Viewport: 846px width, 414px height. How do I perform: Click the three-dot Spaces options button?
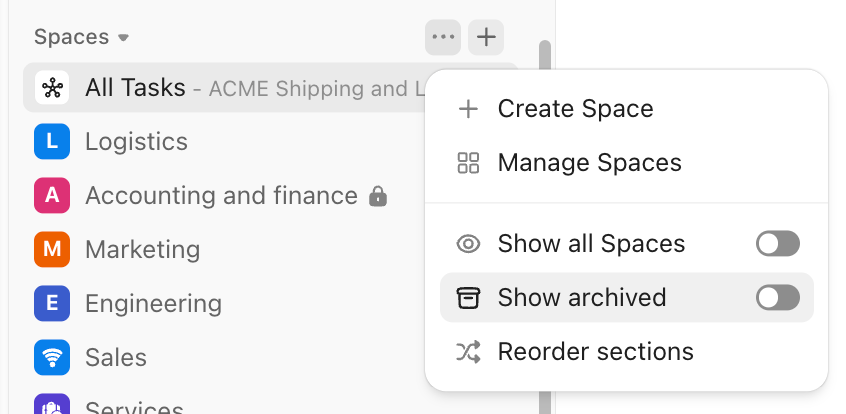coord(442,38)
